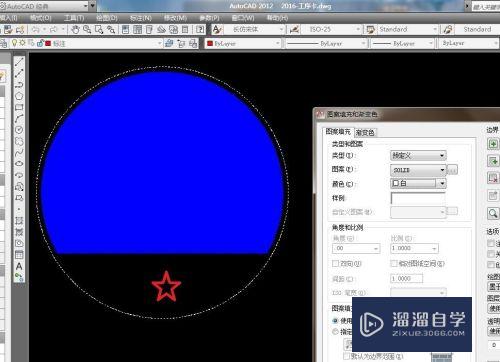This screenshot has height=362, width=500.
Task: Select the Multiline Text tool
Action: pos(19,266)
